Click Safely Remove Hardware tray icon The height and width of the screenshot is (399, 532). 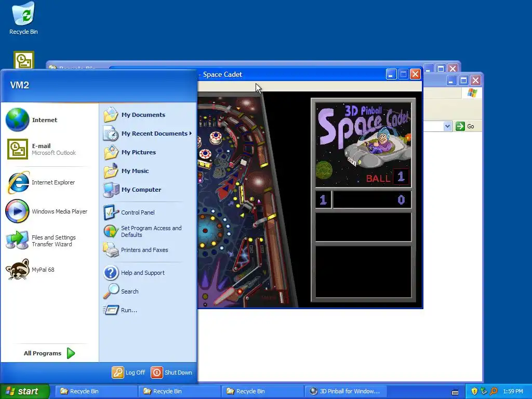484,391
